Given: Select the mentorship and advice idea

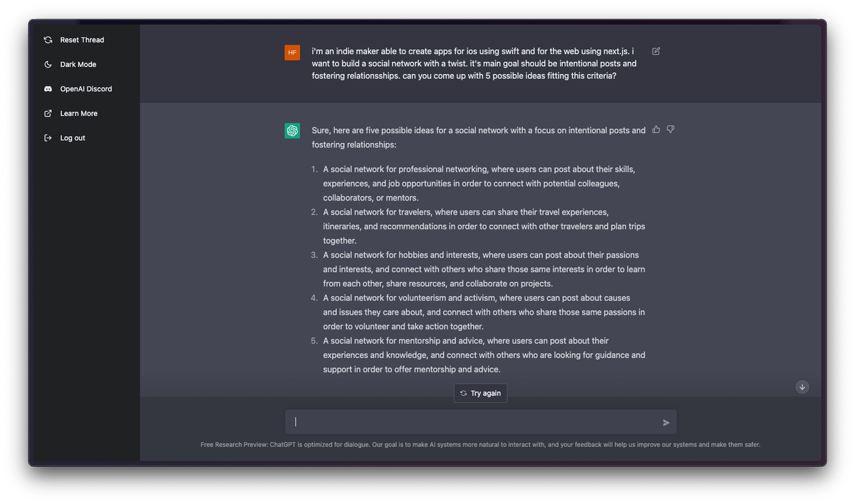Looking at the screenshot, I should [x=484, y=355].
